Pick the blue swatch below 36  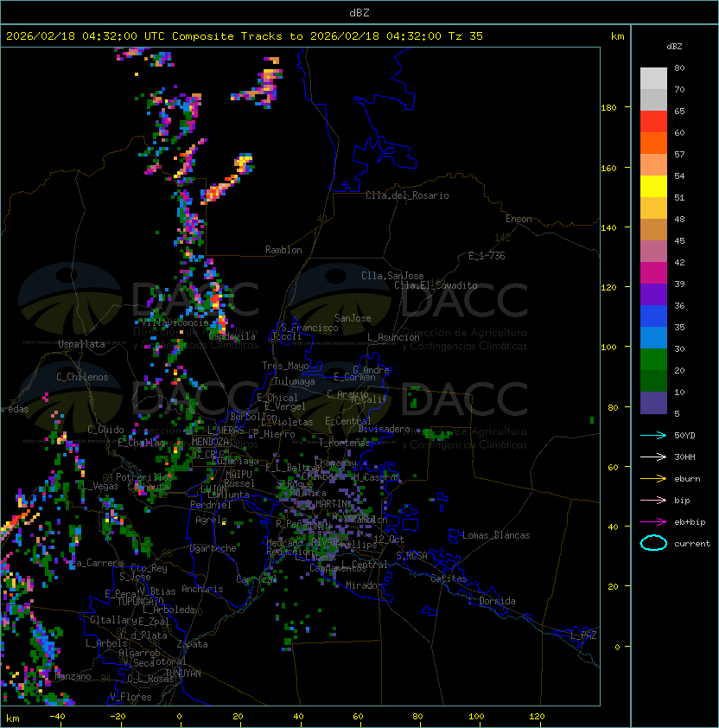(653, 316)
